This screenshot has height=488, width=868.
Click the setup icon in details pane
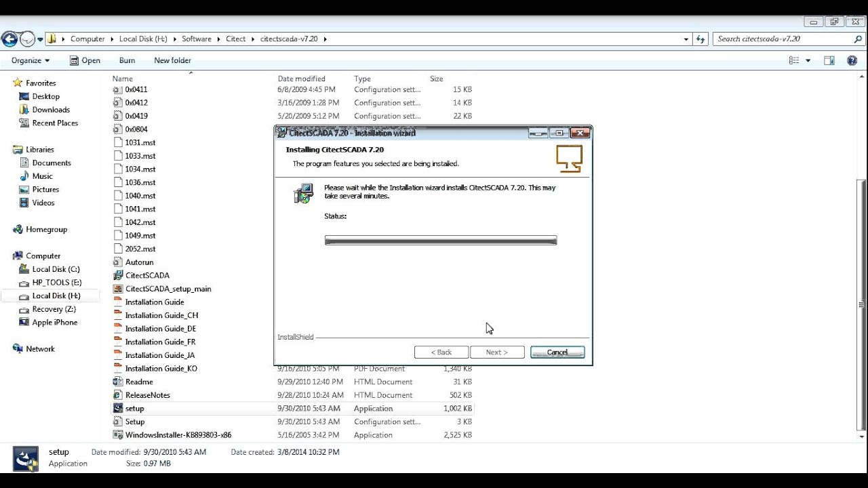26,458
